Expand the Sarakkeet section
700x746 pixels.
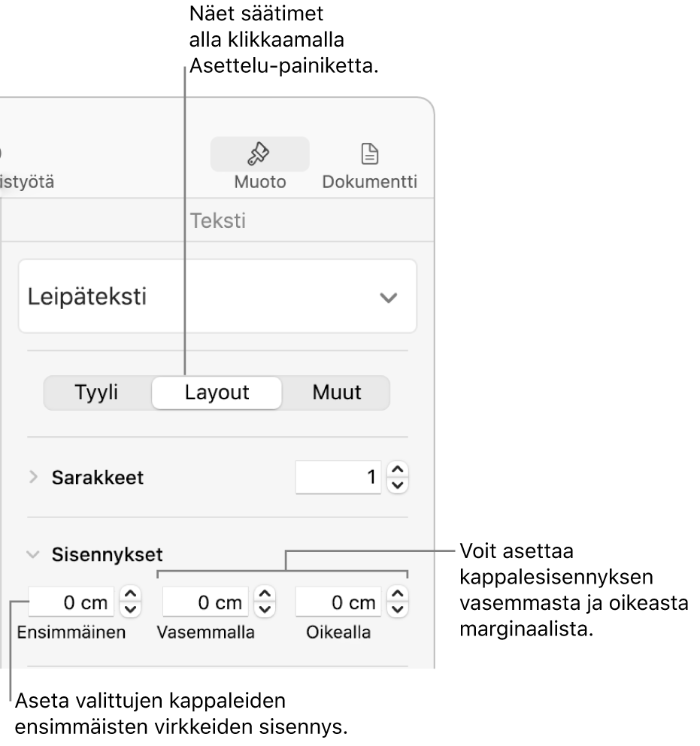tap(33, 477)
